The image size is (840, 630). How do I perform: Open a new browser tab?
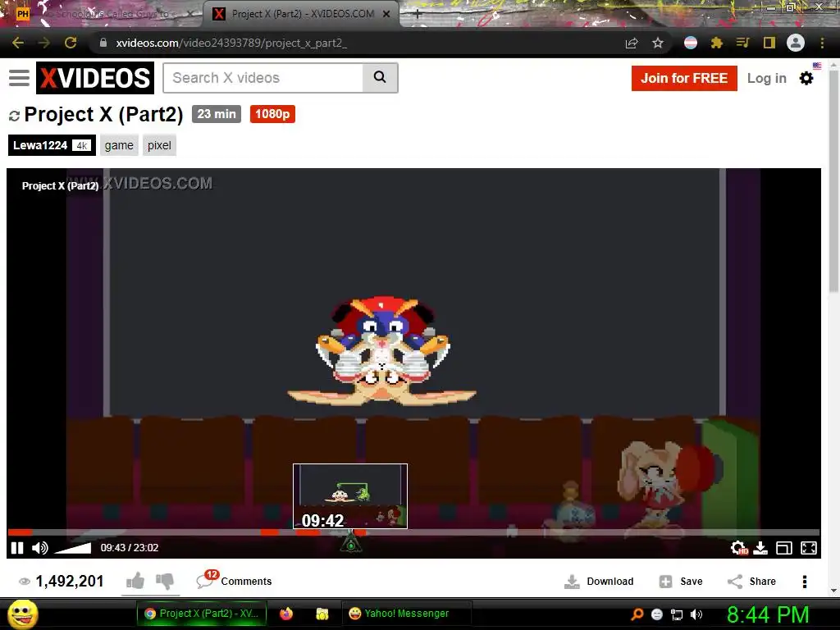[418, 14]
